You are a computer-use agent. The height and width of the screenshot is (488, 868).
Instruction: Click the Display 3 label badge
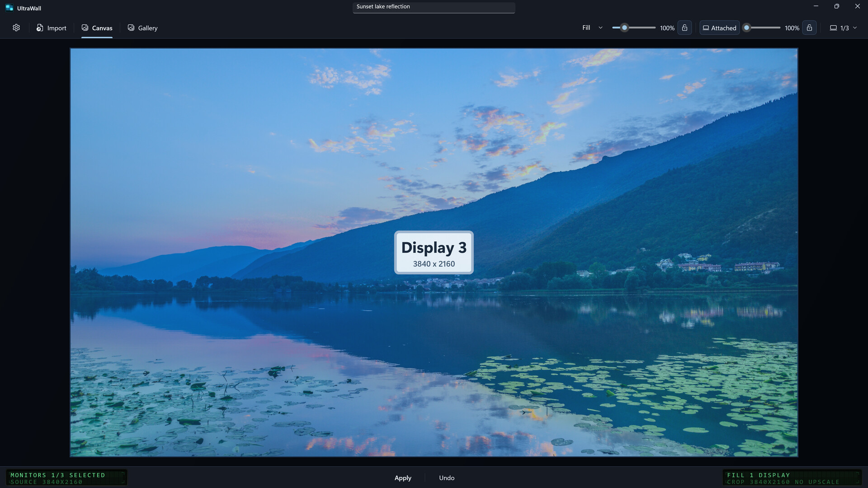click(434, 253)
